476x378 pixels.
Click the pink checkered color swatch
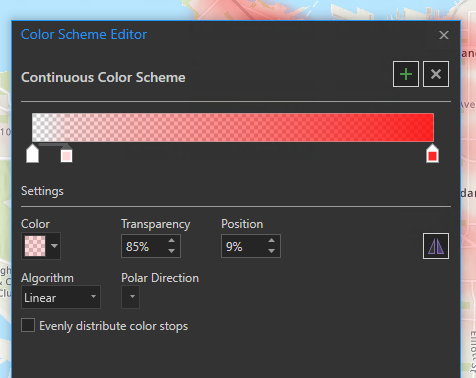pos(35,246)
